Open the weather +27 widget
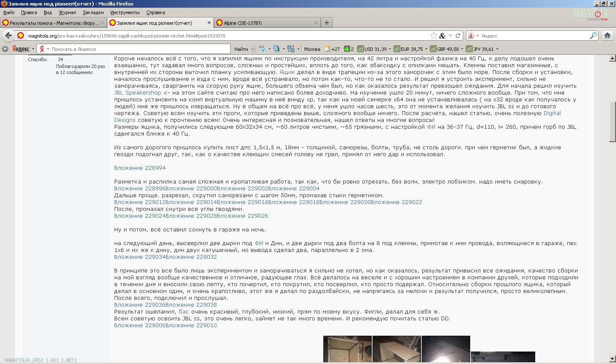This screenshot has height=364, width=616. click(x=332, y=49)
